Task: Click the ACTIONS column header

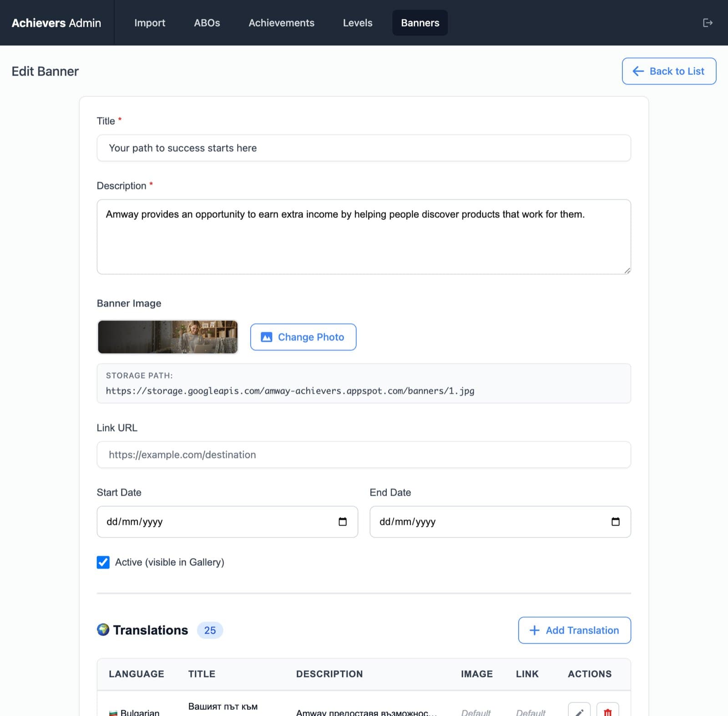Action: [x=590, y=674]
